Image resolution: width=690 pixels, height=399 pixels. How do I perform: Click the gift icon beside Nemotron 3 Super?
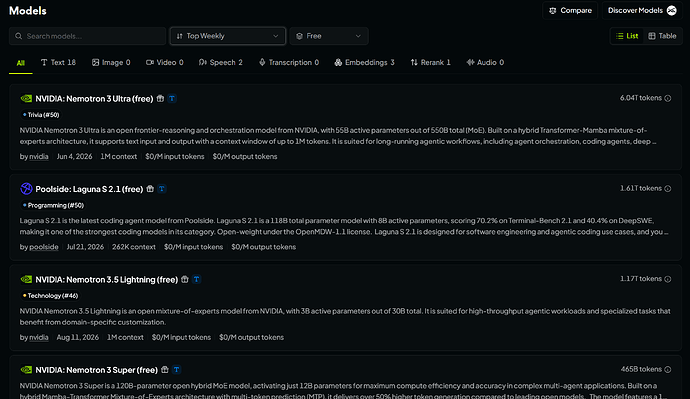coord(165,370)
